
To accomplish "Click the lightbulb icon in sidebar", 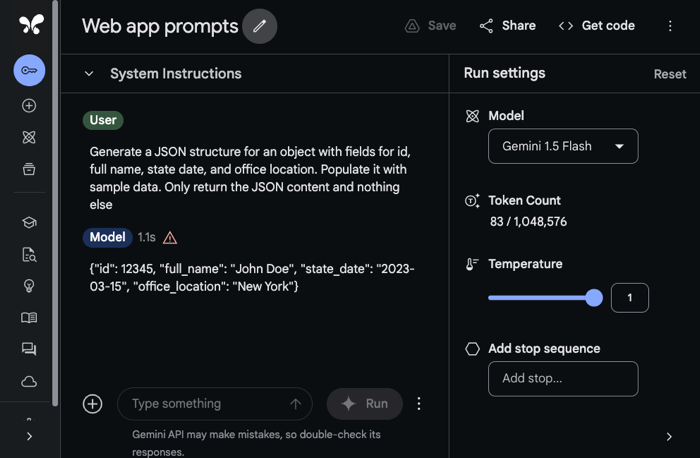I will tap(29, 286).
